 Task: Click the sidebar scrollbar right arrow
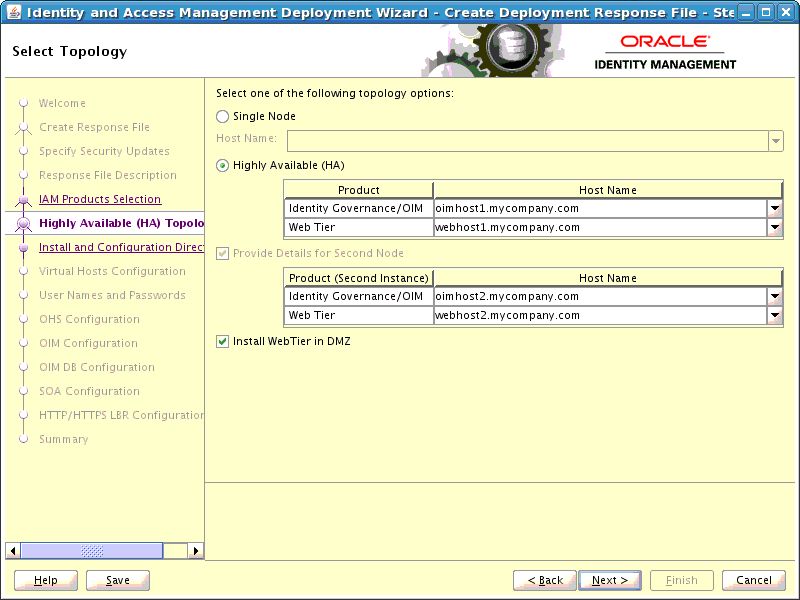pos(195,551)
